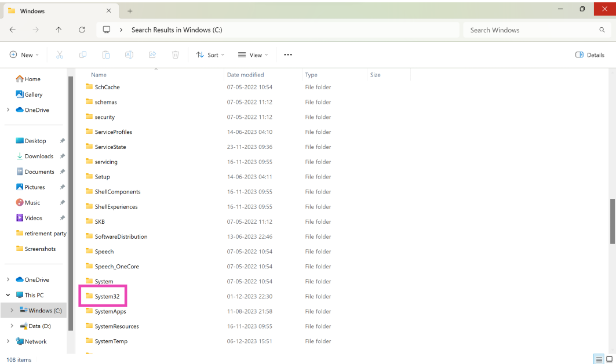Switch to large thumbnails view in status bar
Viewport: 616px width, 364px height.
pos(609,359)
